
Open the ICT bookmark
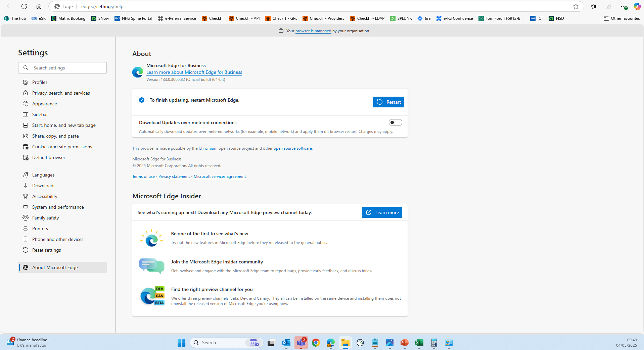click(537, 18)
